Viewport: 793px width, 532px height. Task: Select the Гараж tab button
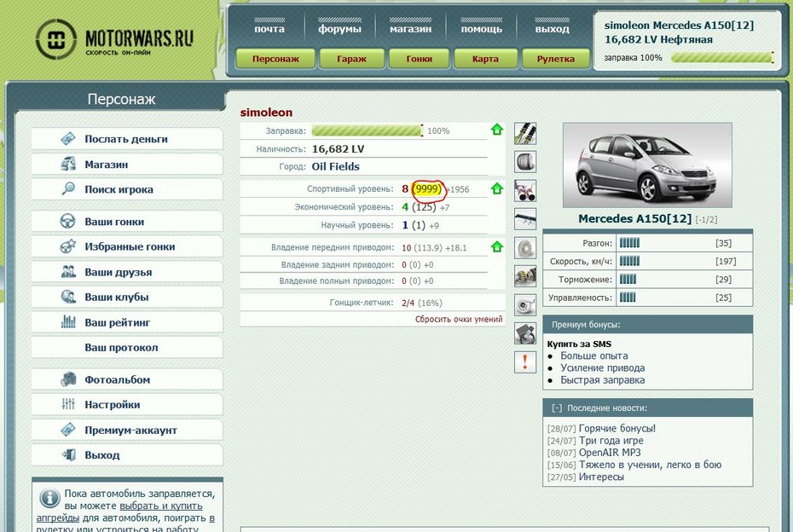pyautogui.click(x=351, y=59)
